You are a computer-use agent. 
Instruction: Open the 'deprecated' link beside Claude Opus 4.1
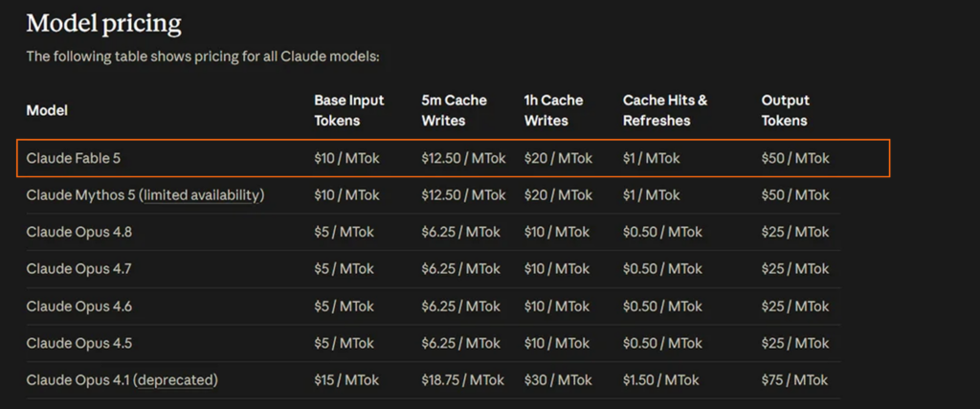(176, 379)
